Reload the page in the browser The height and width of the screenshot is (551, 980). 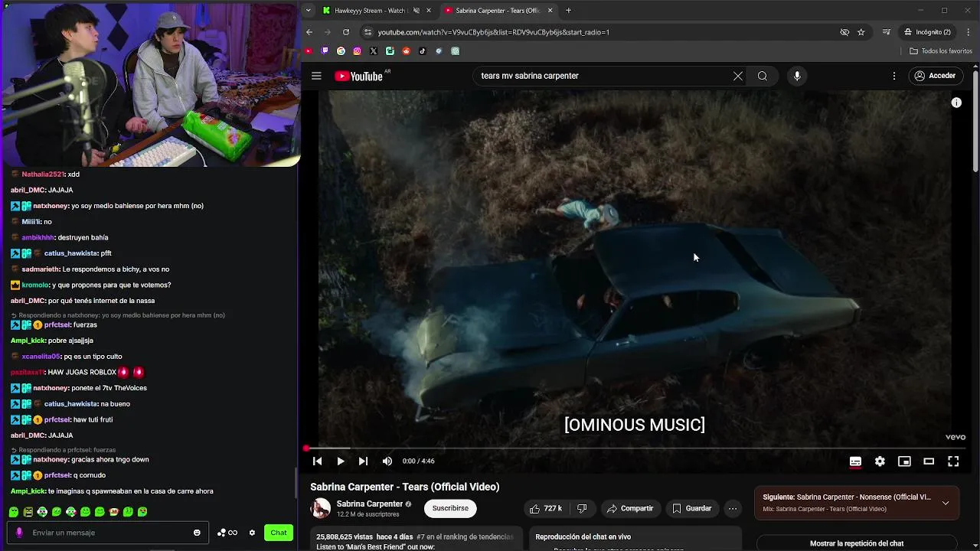point(346,32)
